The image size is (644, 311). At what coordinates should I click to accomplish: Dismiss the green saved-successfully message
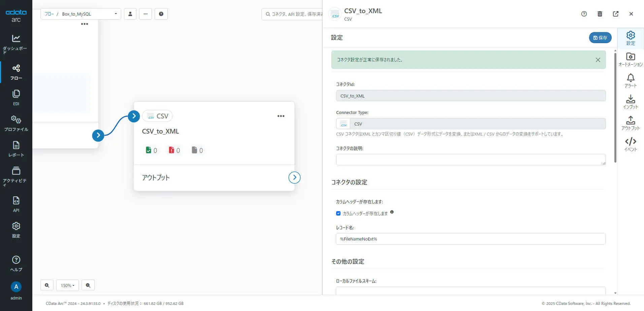click(598, 60)
